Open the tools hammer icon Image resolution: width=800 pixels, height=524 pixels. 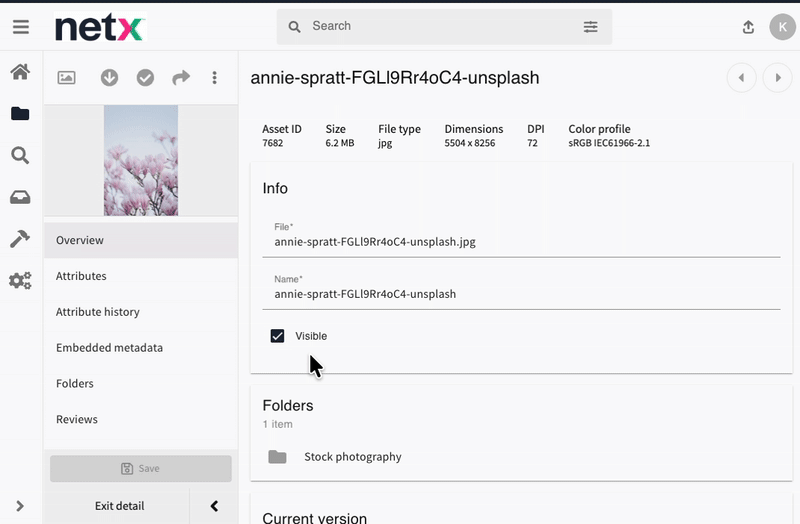(x=20, y=239)
